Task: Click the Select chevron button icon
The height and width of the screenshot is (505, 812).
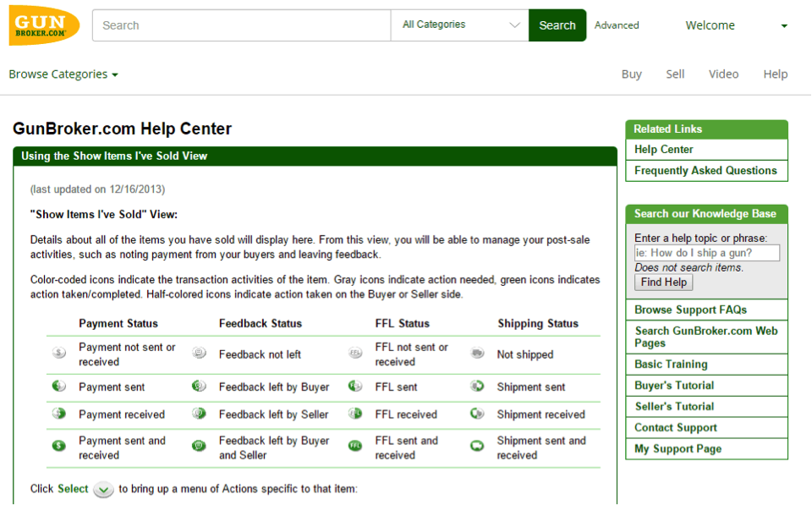Action: (x=103, y=490)
